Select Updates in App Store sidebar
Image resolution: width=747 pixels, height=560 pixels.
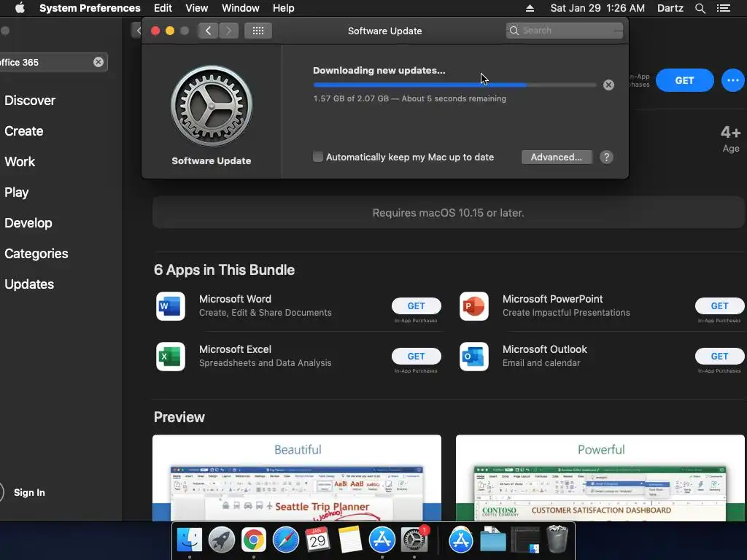(29, 284)
